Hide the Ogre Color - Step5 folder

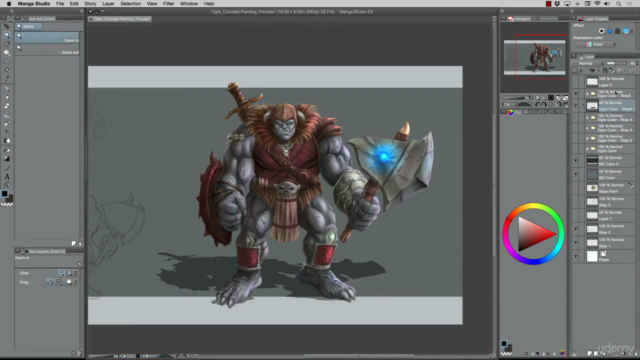coord(576,93)
